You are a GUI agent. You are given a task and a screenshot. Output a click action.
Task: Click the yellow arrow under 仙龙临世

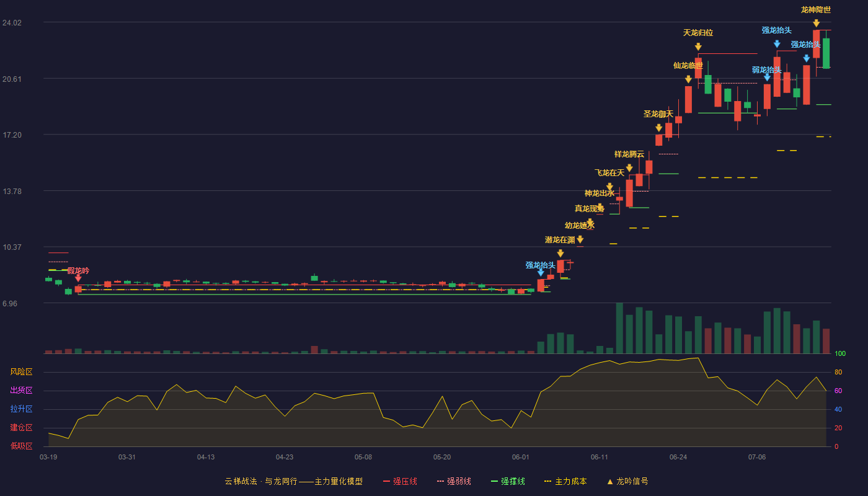[688, 79]
